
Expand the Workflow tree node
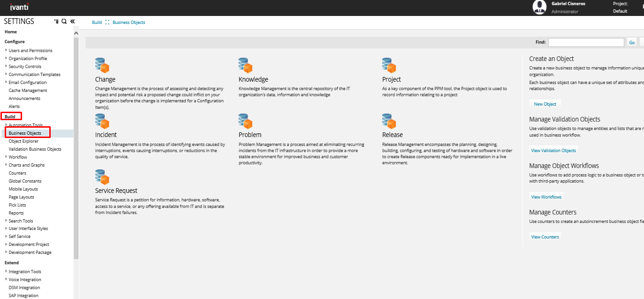point(6,157)
